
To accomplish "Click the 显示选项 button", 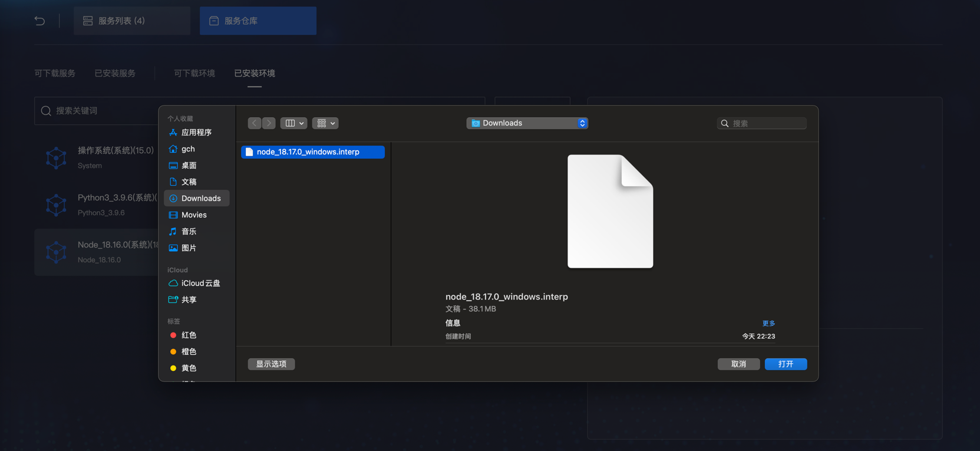I will (x=271, y=364).
